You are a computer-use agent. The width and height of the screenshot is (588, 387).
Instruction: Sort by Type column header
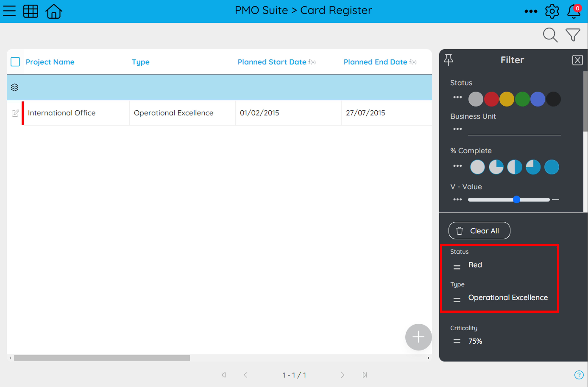coord(141,62)
